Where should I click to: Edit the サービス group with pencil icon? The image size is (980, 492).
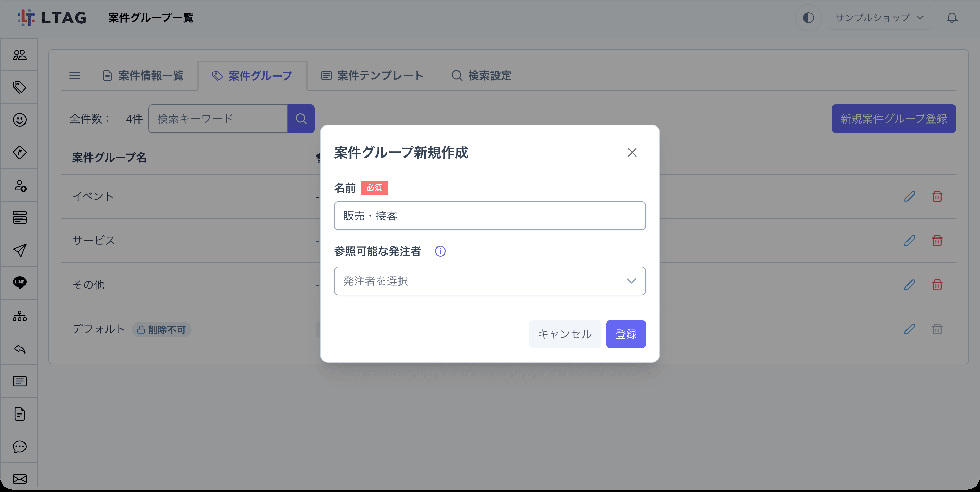coord(909,241)
